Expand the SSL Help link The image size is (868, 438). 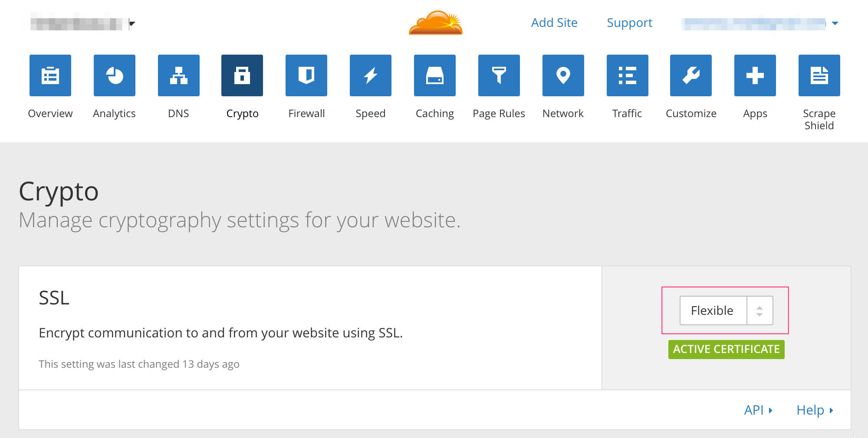(814, 410)
